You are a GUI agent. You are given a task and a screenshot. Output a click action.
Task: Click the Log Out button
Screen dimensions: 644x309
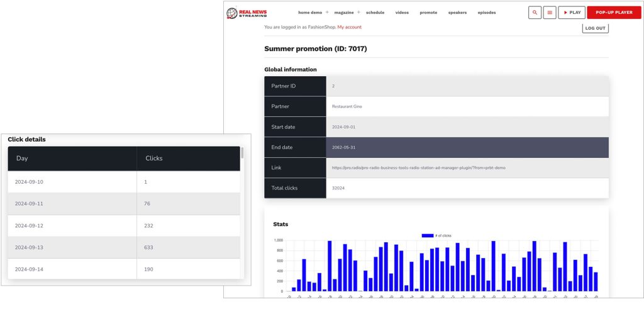(x=595, y=28)
